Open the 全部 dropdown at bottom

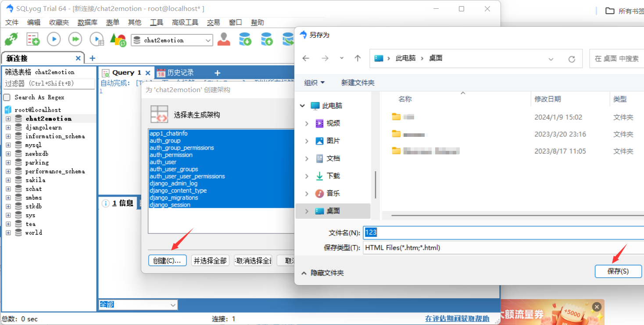(x=173, y=304)
